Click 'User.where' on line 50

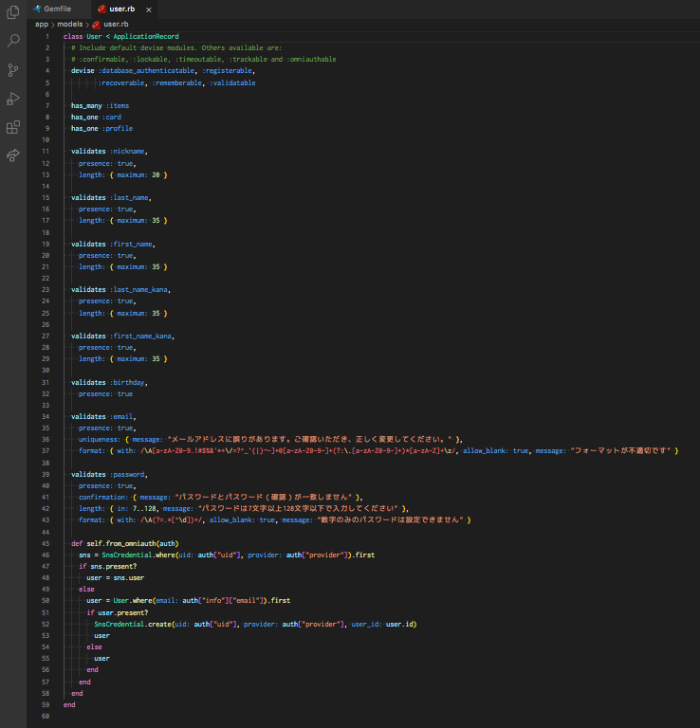click(x=133, y=601)
